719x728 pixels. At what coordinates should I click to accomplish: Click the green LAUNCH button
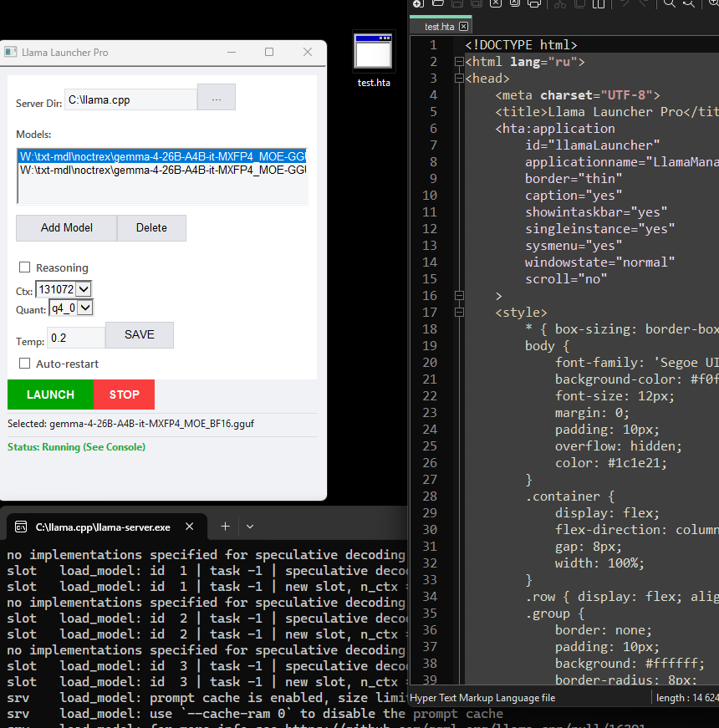[50, 395]
